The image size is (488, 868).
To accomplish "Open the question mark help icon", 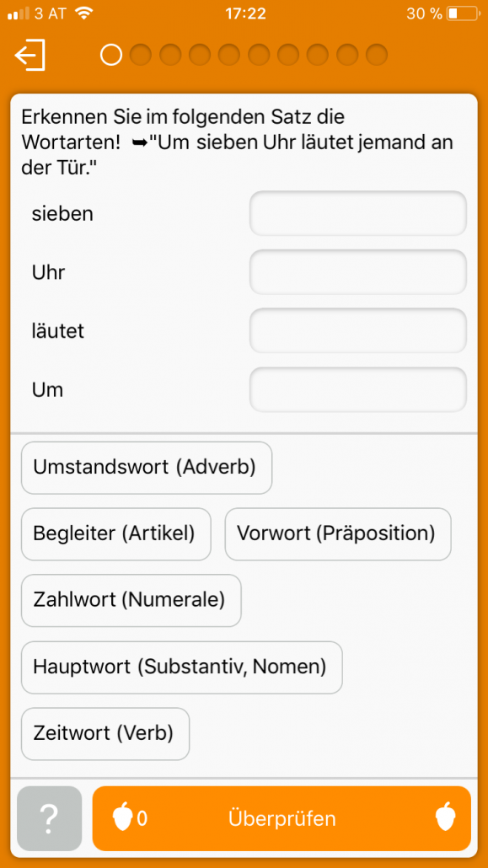I will [49, 817].
